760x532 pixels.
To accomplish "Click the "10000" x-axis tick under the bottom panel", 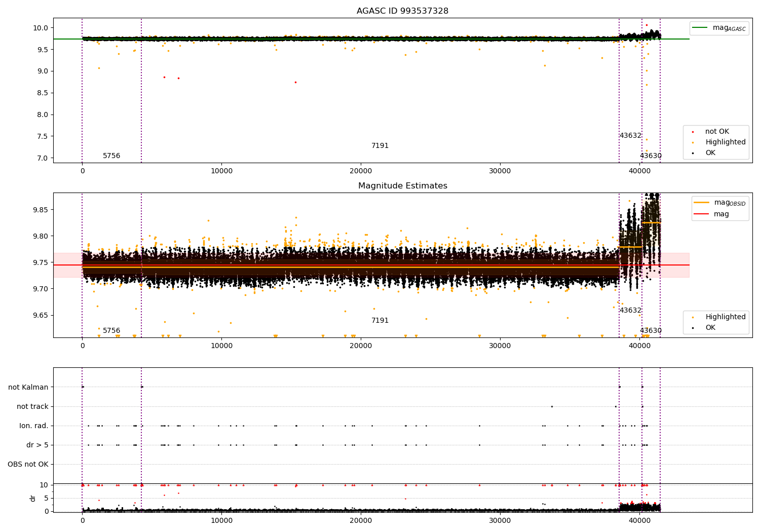I will [221, 520].
